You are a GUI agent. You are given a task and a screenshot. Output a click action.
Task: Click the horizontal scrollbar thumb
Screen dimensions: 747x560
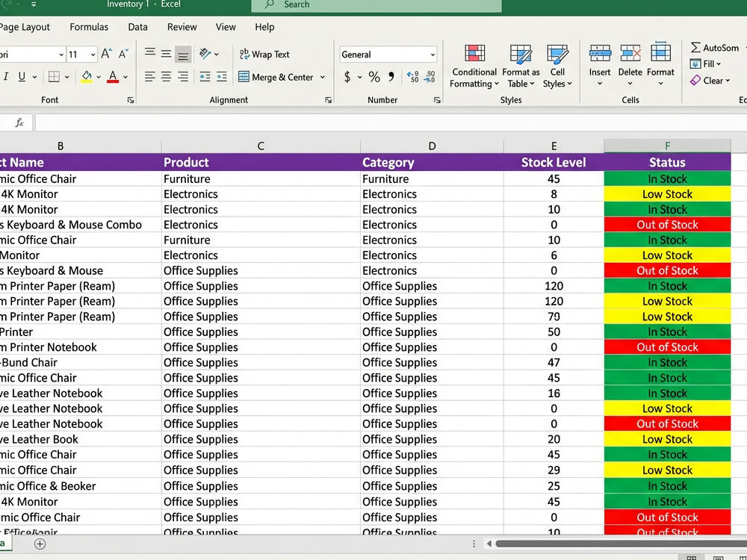pos(622,544)
